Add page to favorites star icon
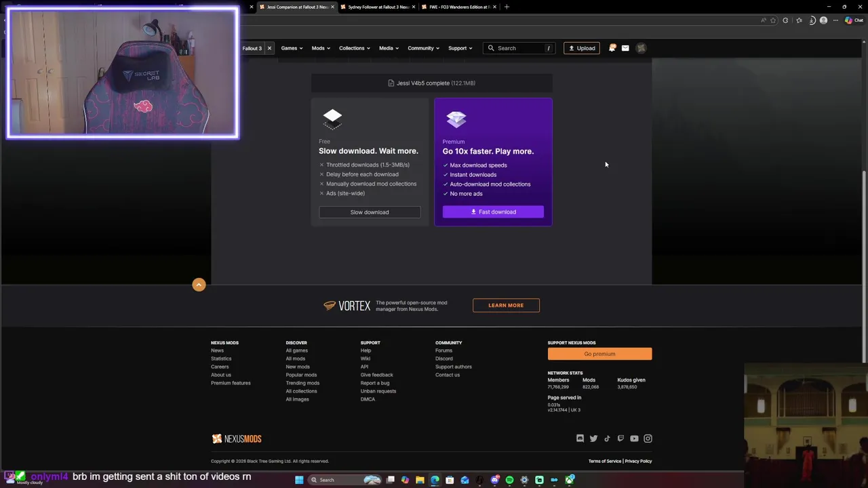The image size is (868, 488). pos(773,20)
